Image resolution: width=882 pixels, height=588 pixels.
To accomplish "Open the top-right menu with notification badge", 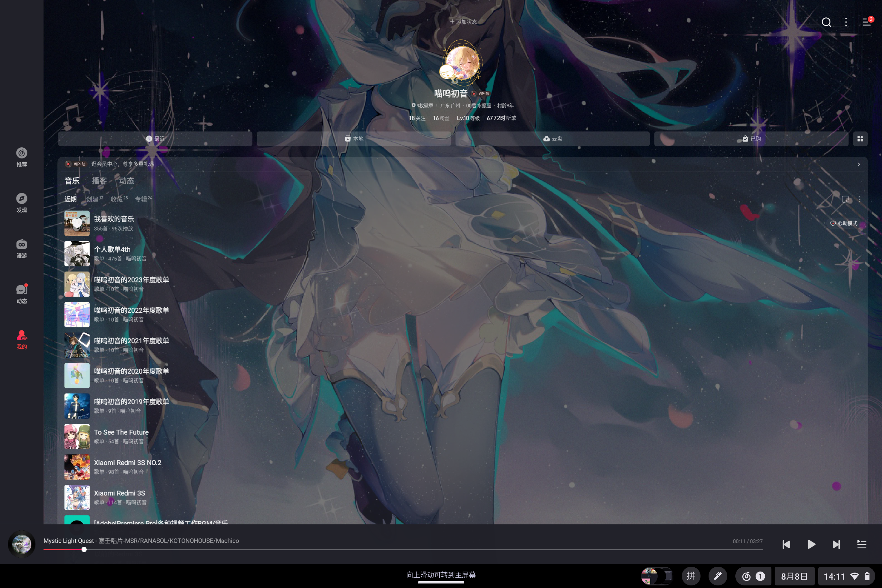I will (x=866, y=22).
